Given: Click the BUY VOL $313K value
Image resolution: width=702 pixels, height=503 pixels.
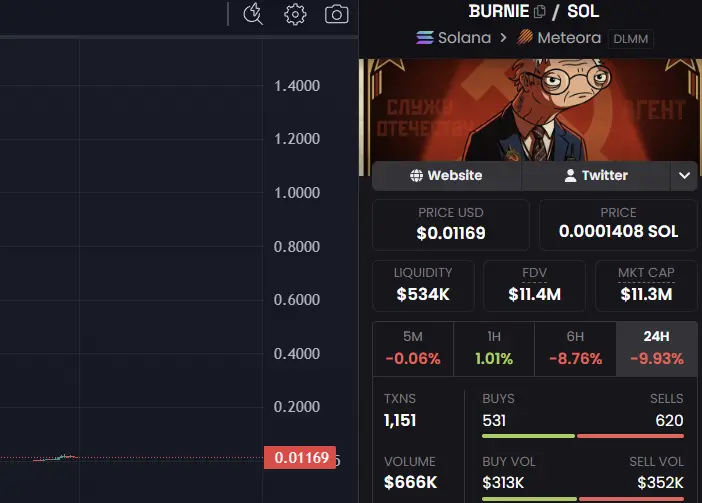Looking at the screenshot, I should click(503, 483).
